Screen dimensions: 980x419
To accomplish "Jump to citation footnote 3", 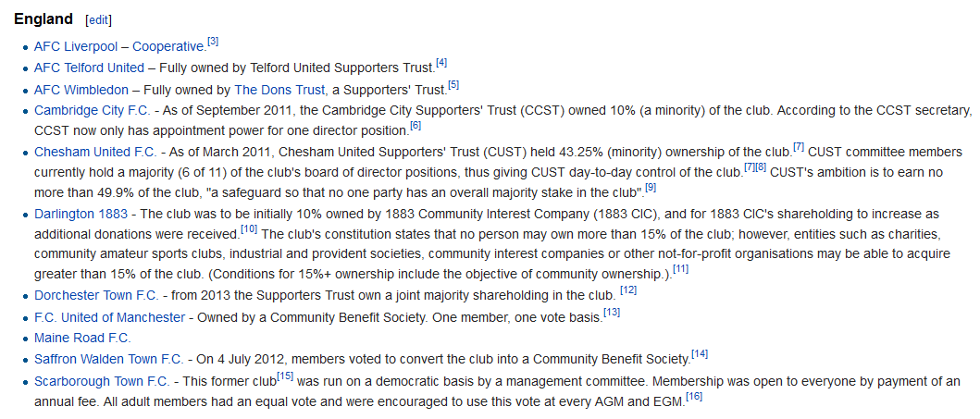I will click(x=213, y=42).
